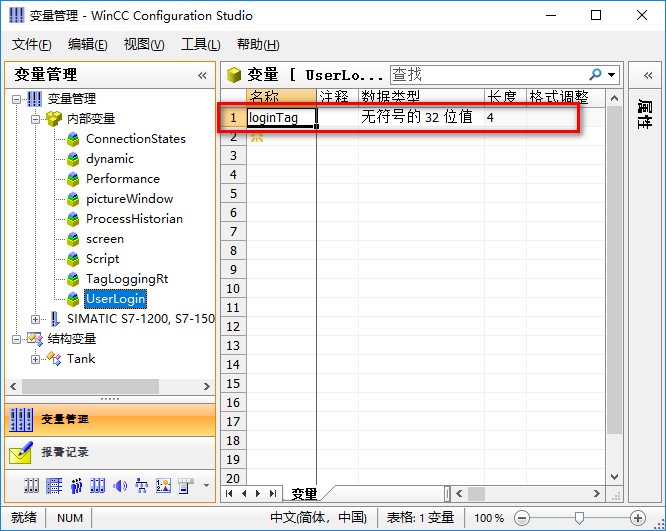Collapse the 结构变量 tree node
Image resolution: width=666 pixels, height=531 pixels.
(x=16, y=339)
